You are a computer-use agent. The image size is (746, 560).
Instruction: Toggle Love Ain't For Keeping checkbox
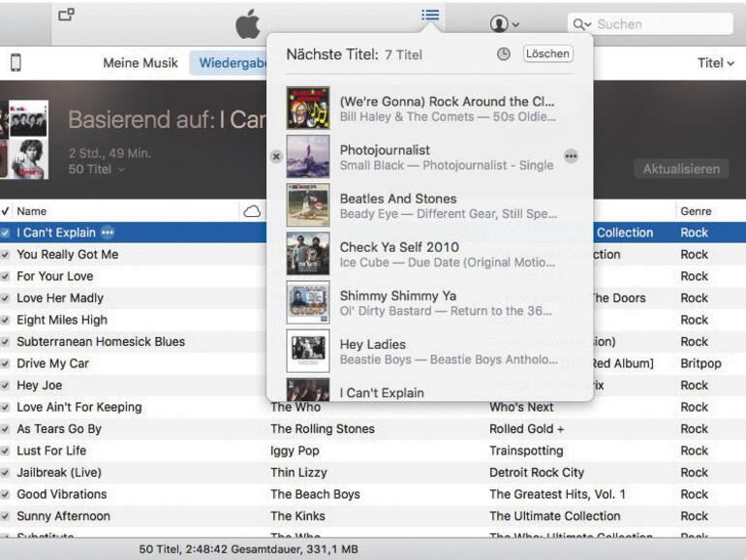click(5, 407)
